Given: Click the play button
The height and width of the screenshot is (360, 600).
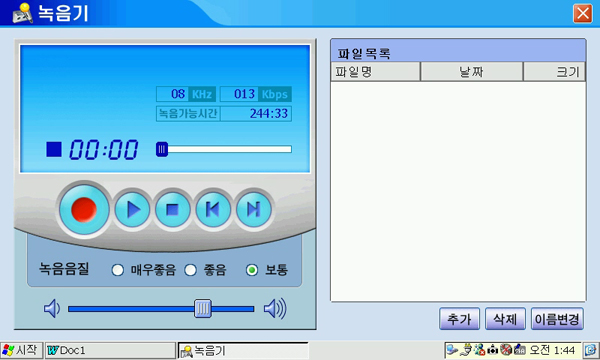Looking at the screenshot, I should pos(132,210).
